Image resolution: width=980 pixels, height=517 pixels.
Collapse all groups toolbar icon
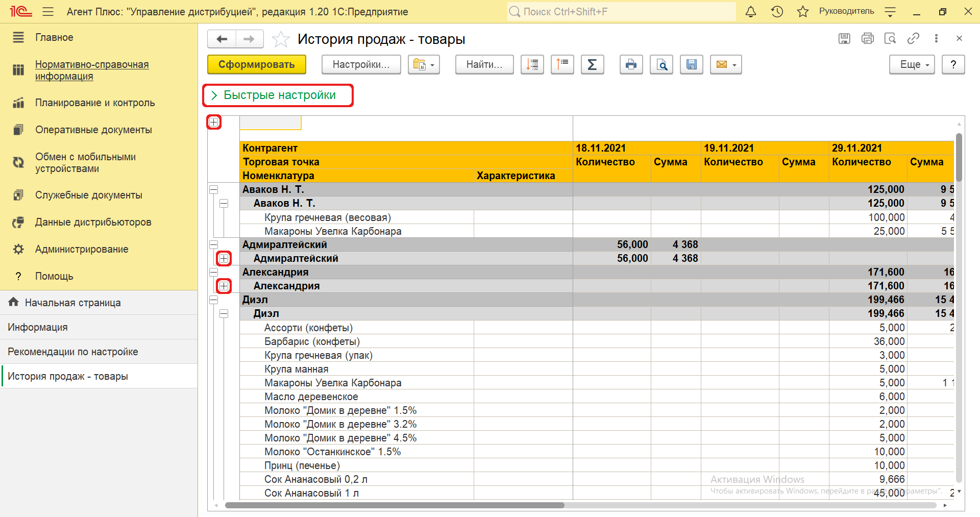point(532,64)
